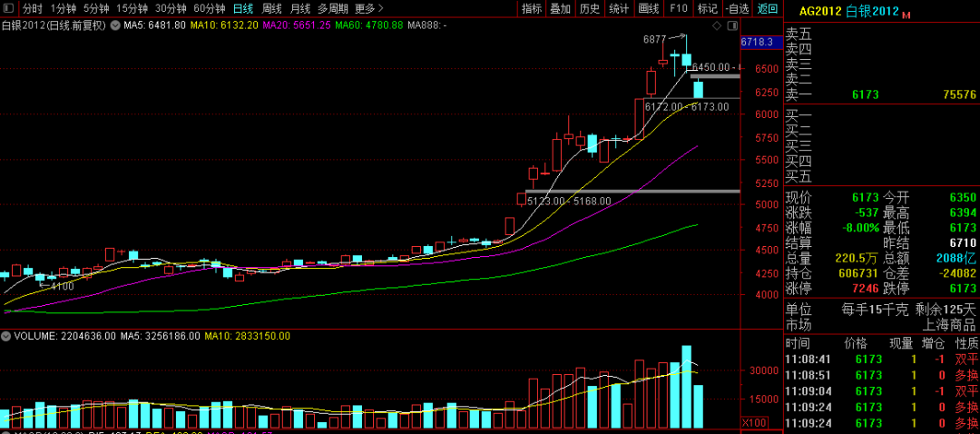
Task: Click the 总量 value 220.5万
Action: point(857,258)
